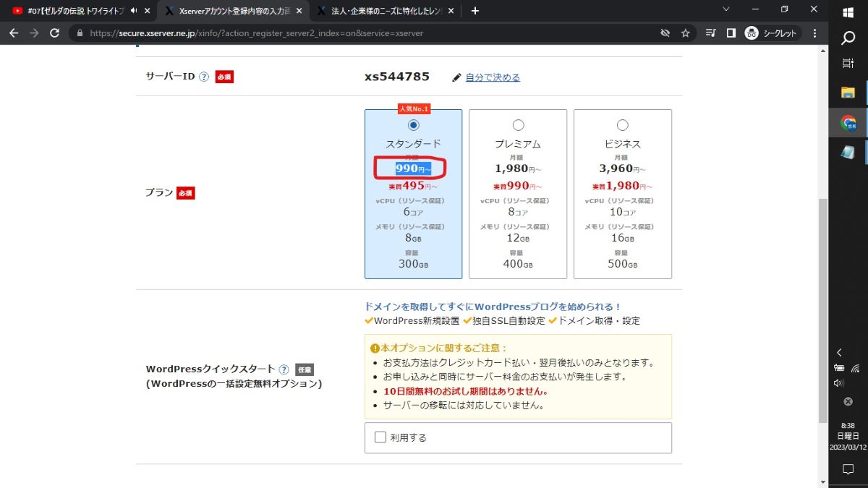The height and width of the screenshot is (488, 868).
Task: Click the network Wi-Fi tray icon
Action: pyautogui.click(x=856, y=368)
